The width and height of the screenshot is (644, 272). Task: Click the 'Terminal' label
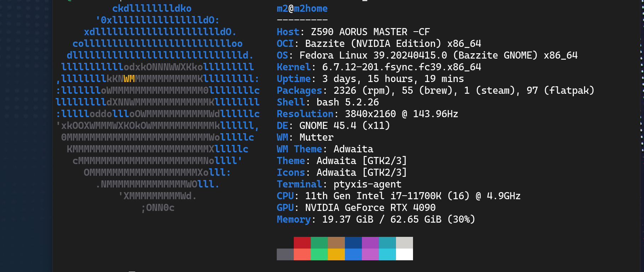click(299, 184)
